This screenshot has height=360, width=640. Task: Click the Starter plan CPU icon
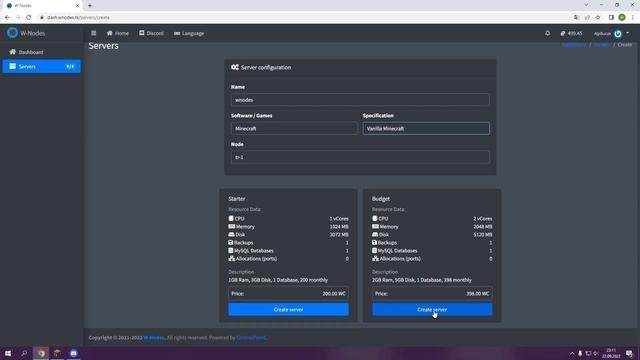[x=231, y=218]
